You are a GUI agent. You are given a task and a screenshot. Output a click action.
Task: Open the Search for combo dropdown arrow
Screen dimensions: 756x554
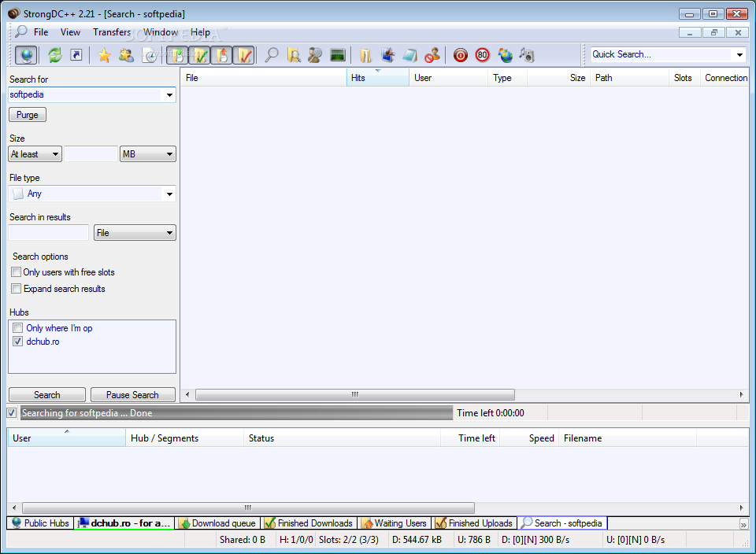[169, 95]
